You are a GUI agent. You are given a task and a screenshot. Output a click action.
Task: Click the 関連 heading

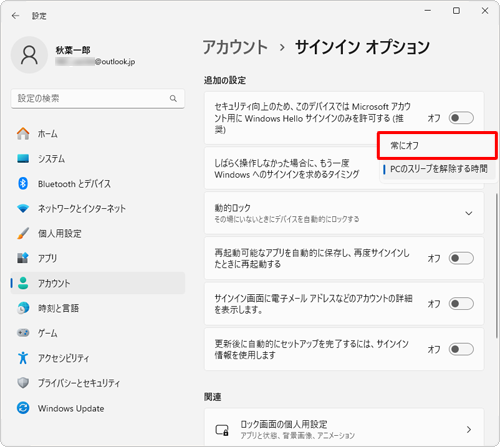point(213,397)
